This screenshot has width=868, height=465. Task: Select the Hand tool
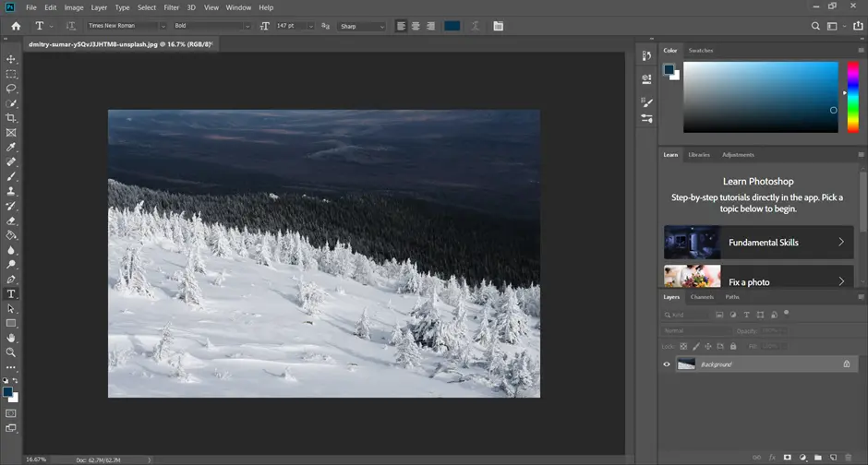[11, 338]
